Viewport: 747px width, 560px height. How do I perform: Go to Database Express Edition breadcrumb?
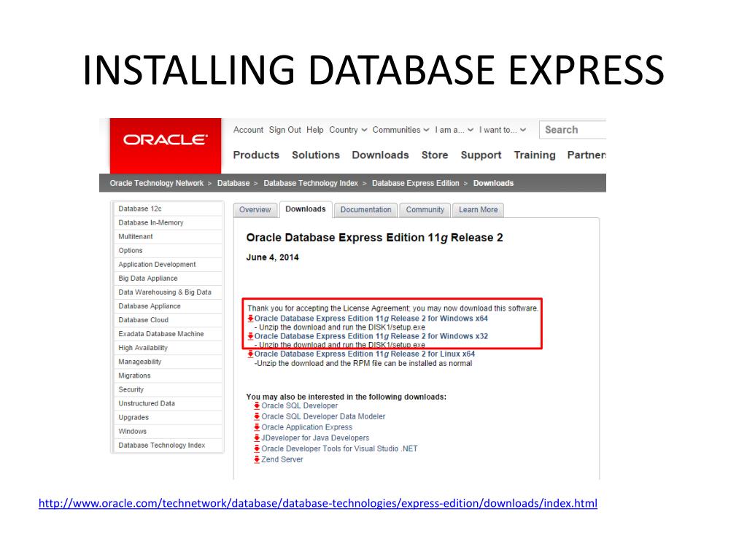(415, 183)
